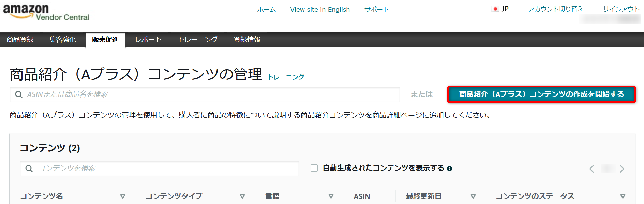The height and width of the screenshot is (204, 644).
Task: Focus the ASINまたは商品名を検索 input field
Action: (x=205, y=94)
